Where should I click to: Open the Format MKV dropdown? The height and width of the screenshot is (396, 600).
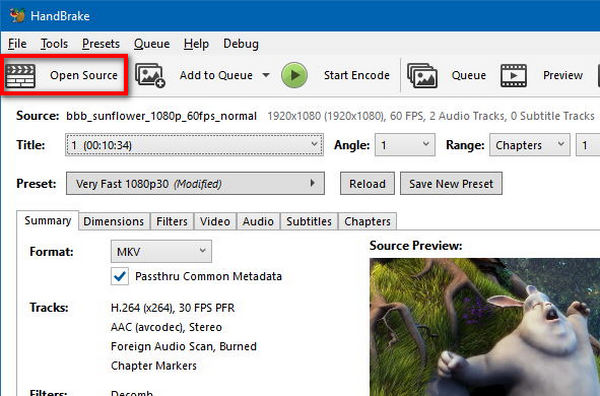tap(161, 251)
